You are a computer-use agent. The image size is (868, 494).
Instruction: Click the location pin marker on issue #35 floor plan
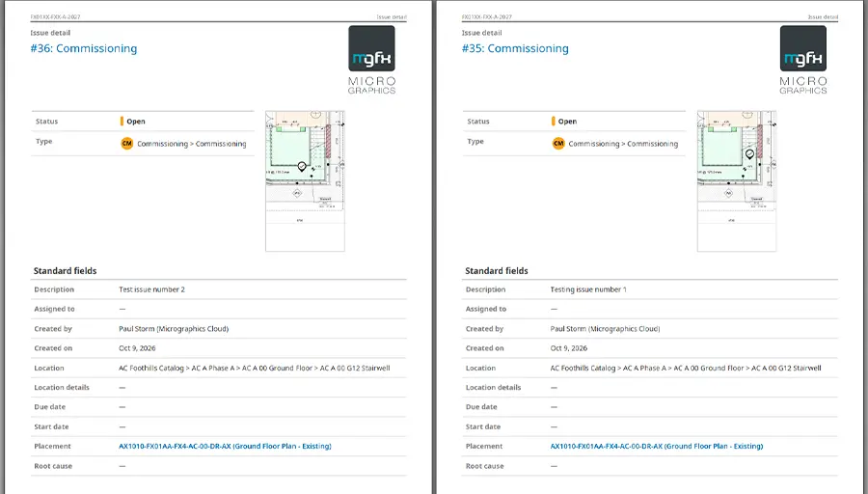[x=749, y=154]
